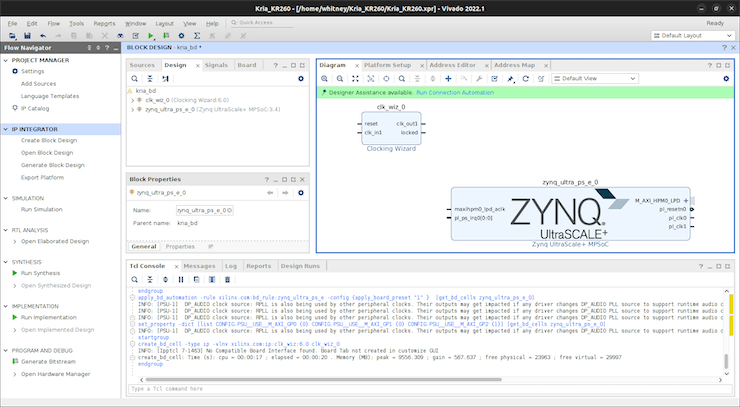
Task: Click the copy icon in Tcl Console toolbar
Action: tap(196, 280)
